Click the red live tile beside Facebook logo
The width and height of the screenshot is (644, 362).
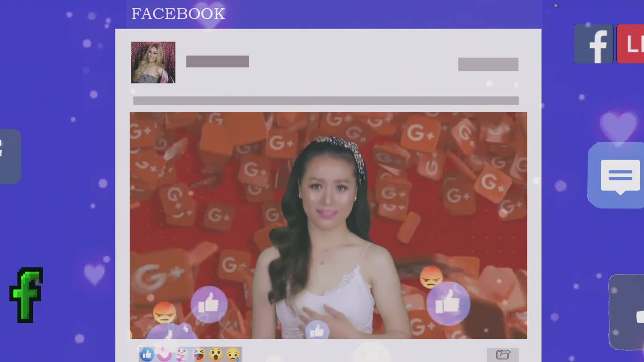pos(630,44)
